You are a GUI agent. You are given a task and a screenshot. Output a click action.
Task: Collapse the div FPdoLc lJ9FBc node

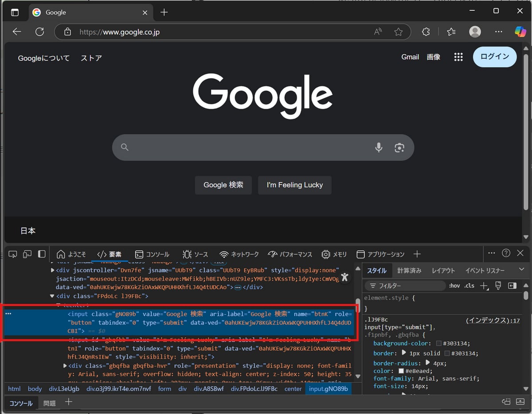click(x=53, y=296)
